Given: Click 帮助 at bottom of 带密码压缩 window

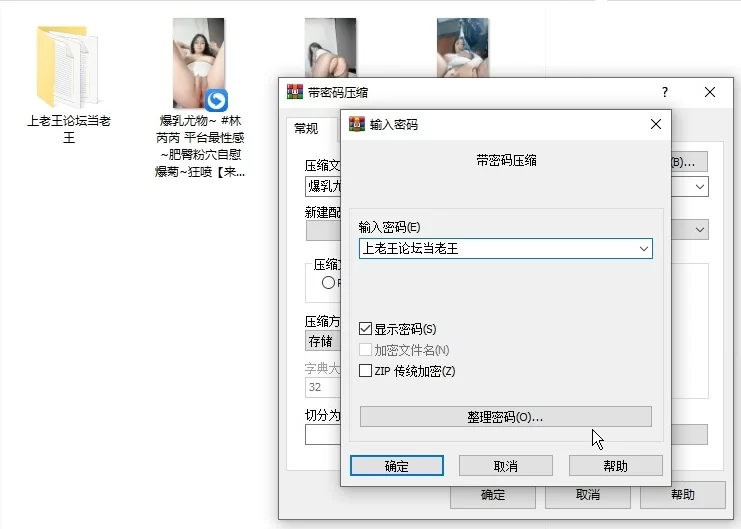Looking at the screenshot, I should (x=683, y=495).
